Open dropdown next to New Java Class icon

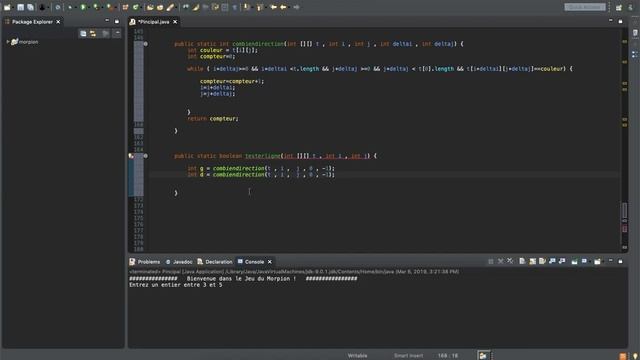(141, 8)
